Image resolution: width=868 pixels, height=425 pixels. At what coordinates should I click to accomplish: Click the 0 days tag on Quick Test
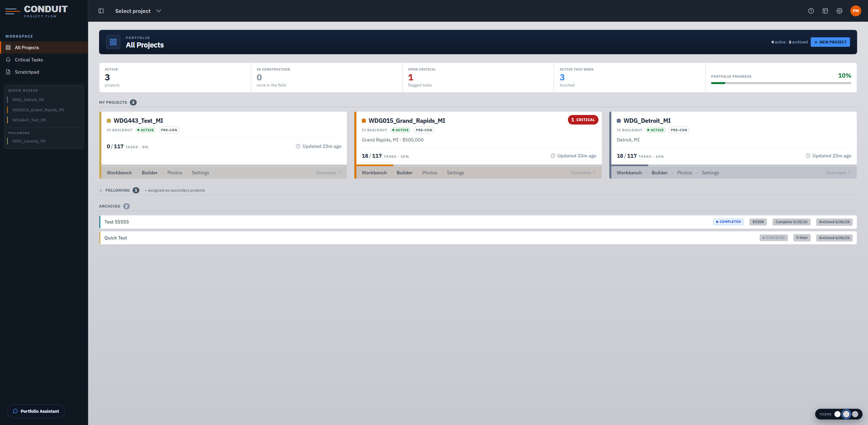(802, 238)
